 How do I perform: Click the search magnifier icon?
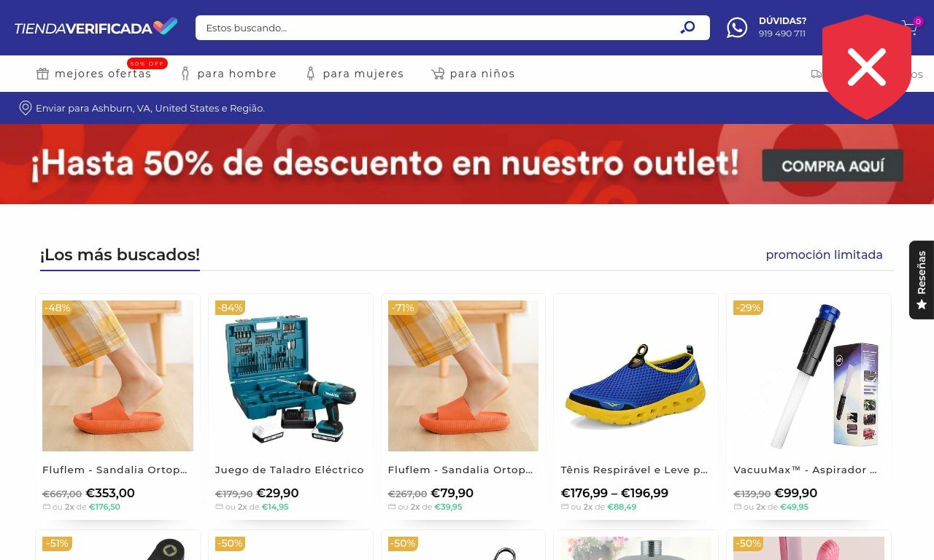[687, 28]
